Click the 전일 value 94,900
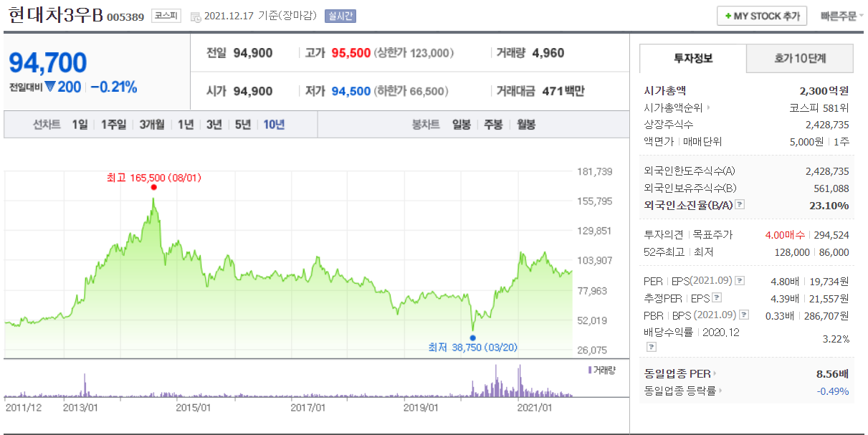Screen dimensions: 868x435 pyautogui.click(x=253, y=53)
